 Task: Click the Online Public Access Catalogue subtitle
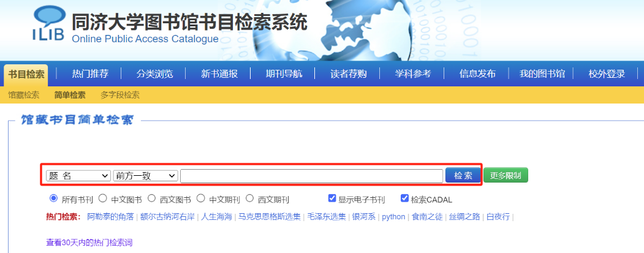145,39
